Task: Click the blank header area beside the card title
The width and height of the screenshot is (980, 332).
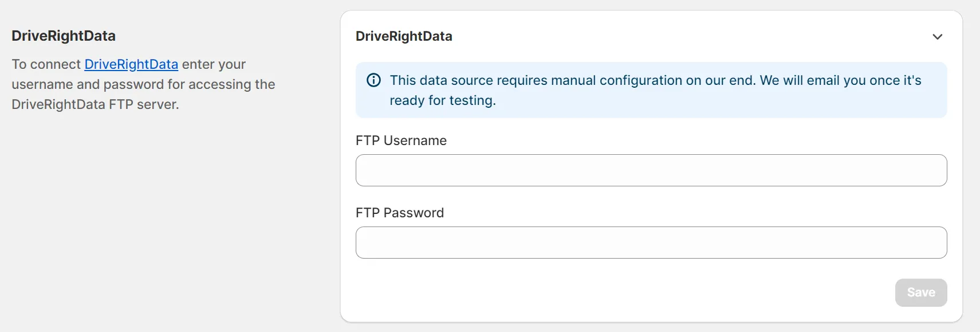Action: (x=687, y=36)
